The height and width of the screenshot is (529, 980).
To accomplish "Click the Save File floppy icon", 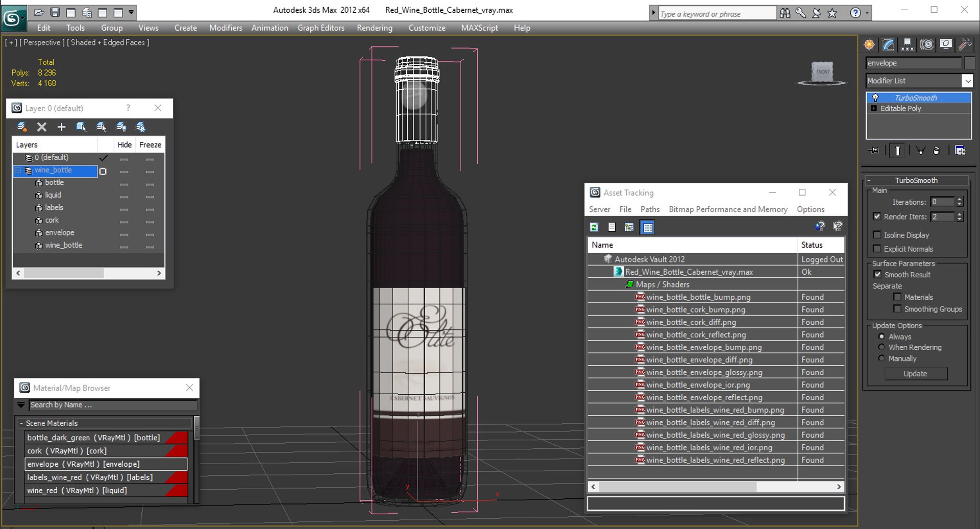I will 55,12.
